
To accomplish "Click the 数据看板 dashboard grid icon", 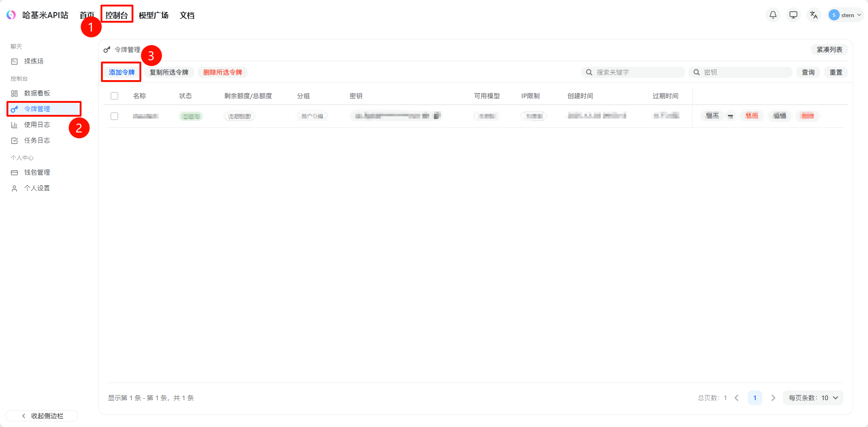I will [14, 93].
